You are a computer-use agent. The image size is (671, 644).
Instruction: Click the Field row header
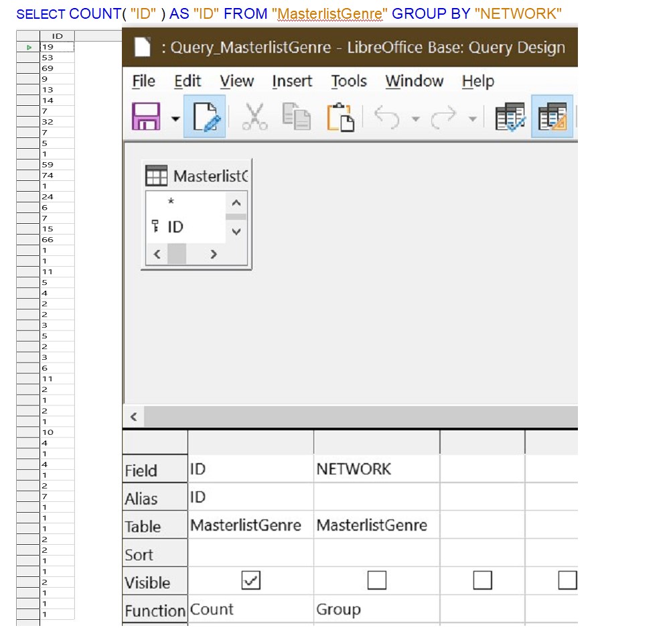[x=155, y=470]
